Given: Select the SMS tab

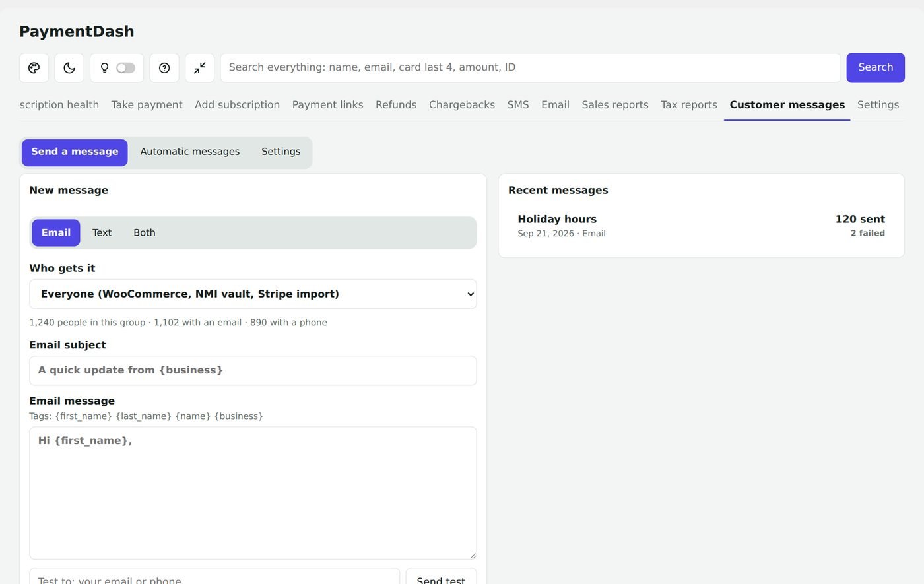Looking at the screenshot, I should pyautogui.click(x=518, y=105).
